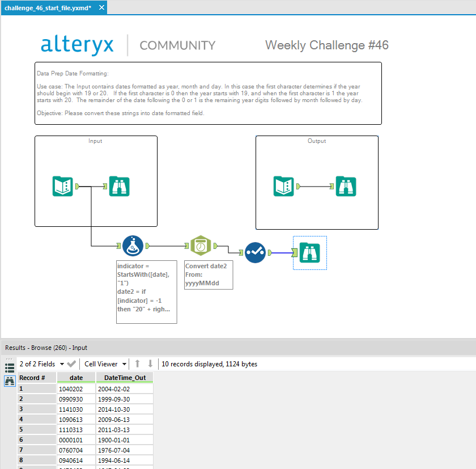476x469 pixels.
Task: Click the down arrow in results toolbar
Action: coord(150,364)
